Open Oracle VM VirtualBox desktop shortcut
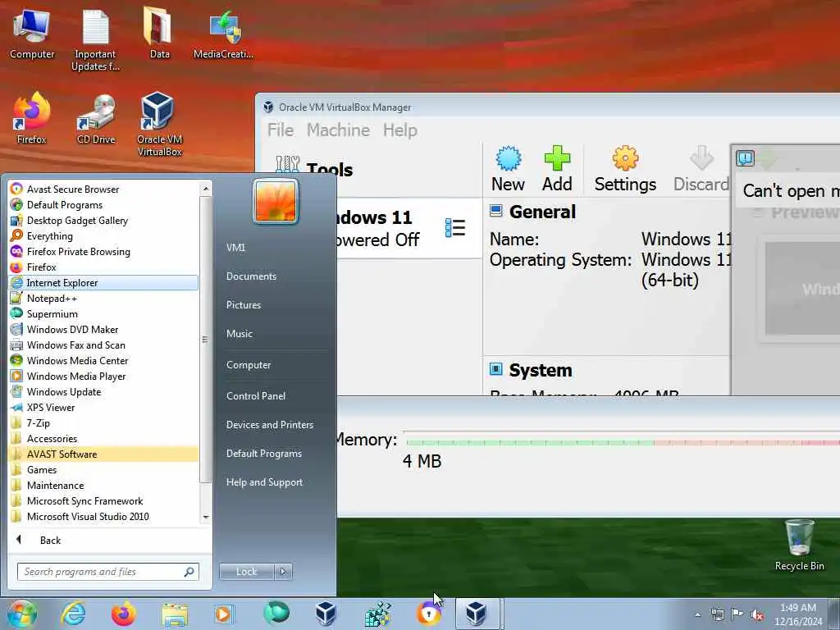The height and width of the screenshot is (630, 840). tap(159, 125)
